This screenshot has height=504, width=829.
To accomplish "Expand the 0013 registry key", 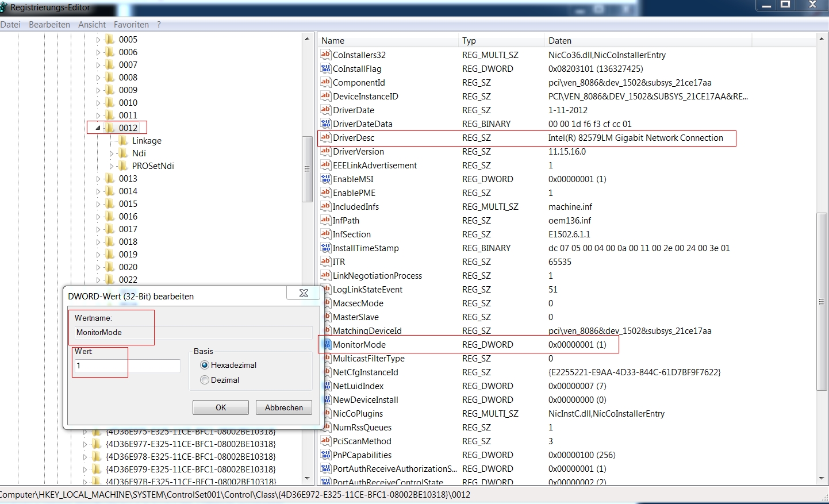I will click(99, 179).
